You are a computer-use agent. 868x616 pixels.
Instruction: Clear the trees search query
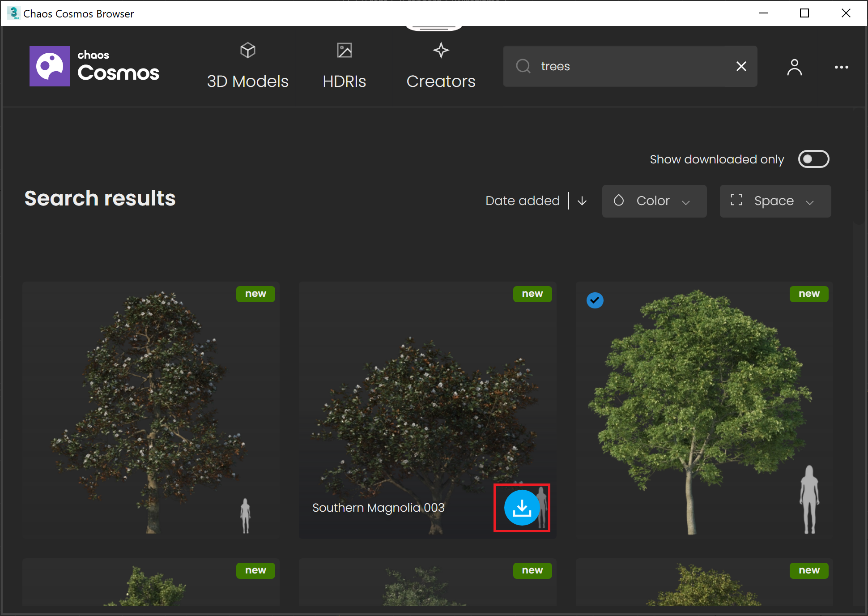click(741, 66)
